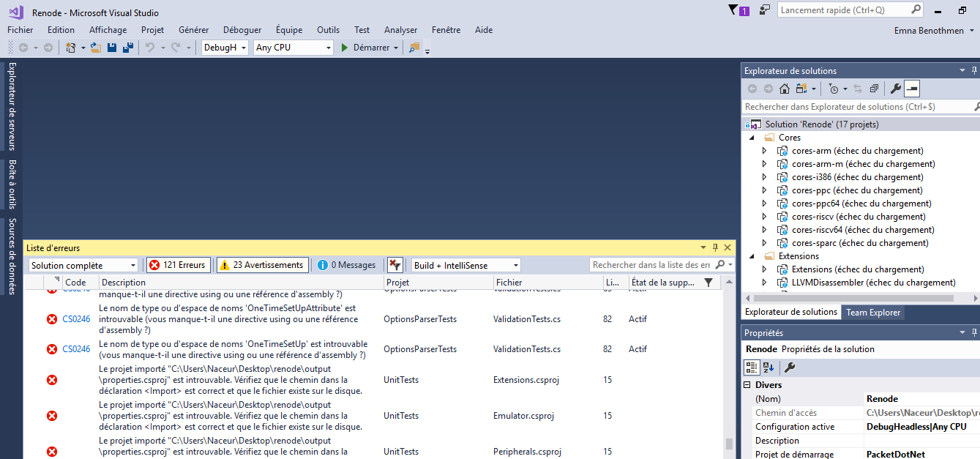Click the pending changes clock filter icon

pos(834,89)
